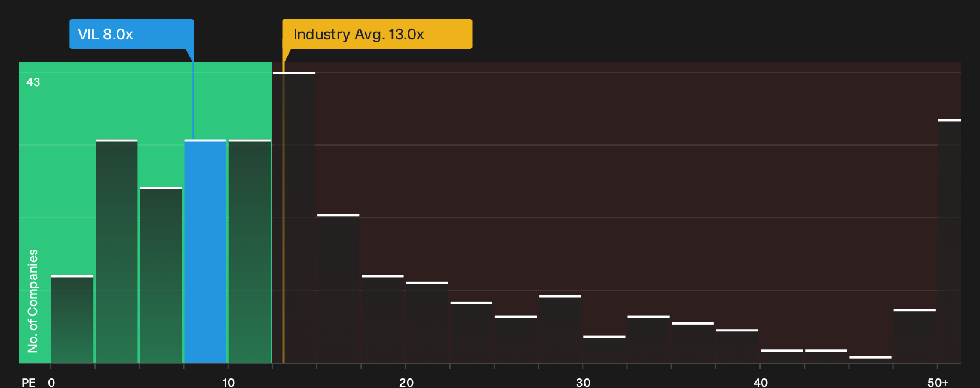Click the Industry Avg. 13.0x yellow label
Viewport: 980px width, 388px height.
[377, 34]
